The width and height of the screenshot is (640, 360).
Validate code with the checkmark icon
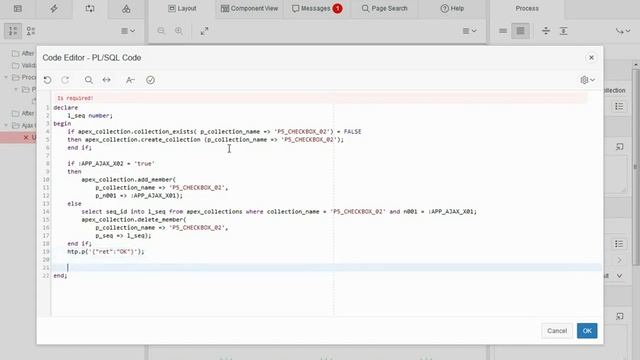pos(150,80)
